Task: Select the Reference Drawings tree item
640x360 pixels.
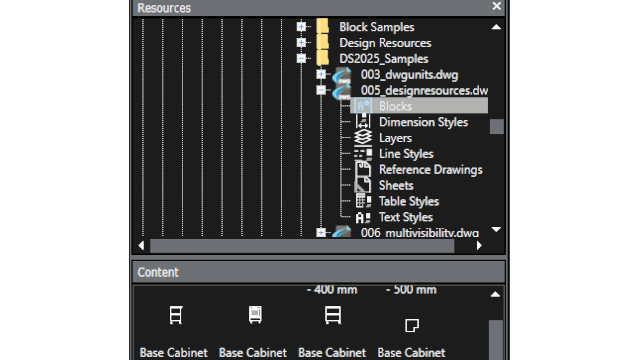Action: coord(431,169)
